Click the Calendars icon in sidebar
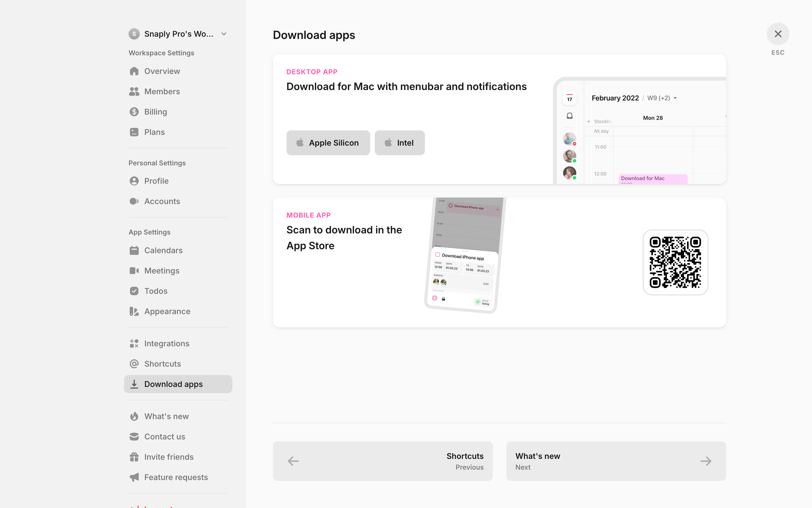 coord(134,250)
